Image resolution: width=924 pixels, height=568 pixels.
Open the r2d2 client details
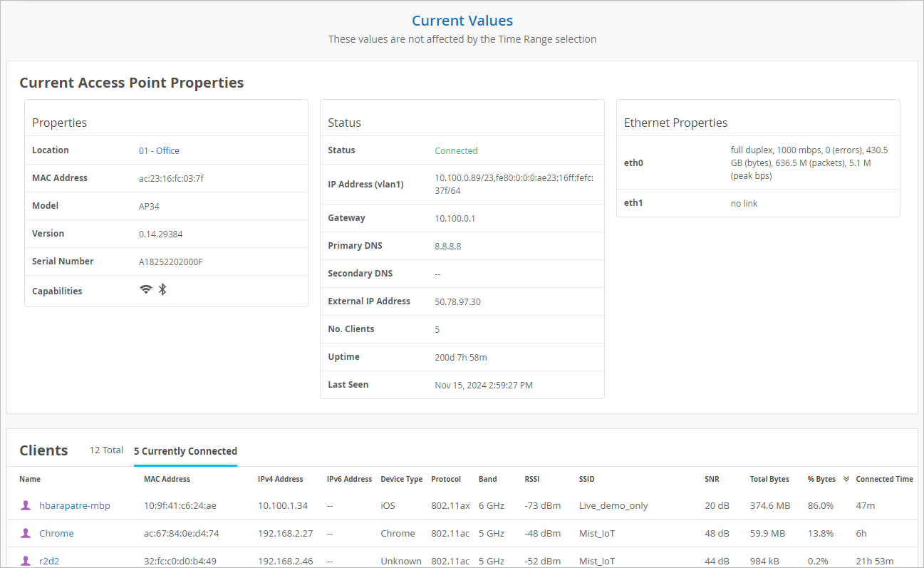click(x=49, y=561)
